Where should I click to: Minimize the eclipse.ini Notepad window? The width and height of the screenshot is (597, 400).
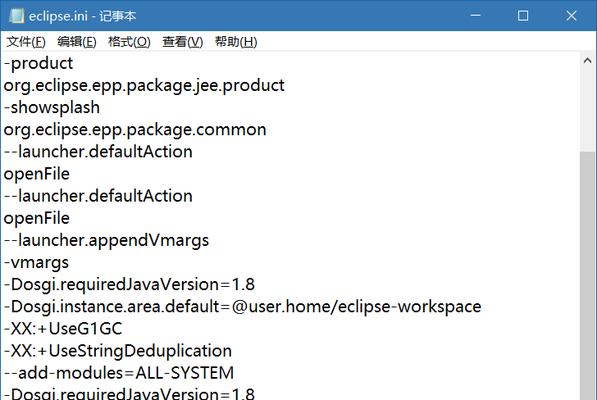click(x=475, y=16)
